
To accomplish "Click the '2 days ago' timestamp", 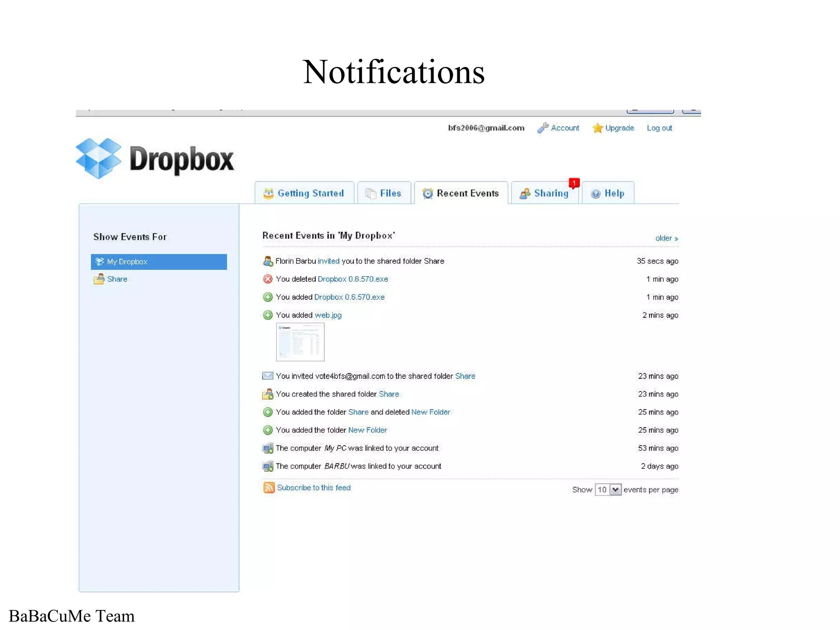I will pos(660,466).
